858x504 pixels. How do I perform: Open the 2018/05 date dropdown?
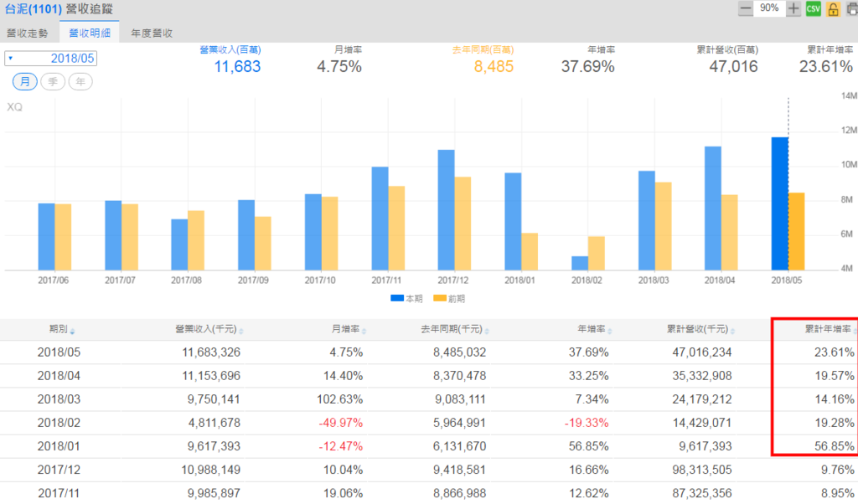pos(51,59)
